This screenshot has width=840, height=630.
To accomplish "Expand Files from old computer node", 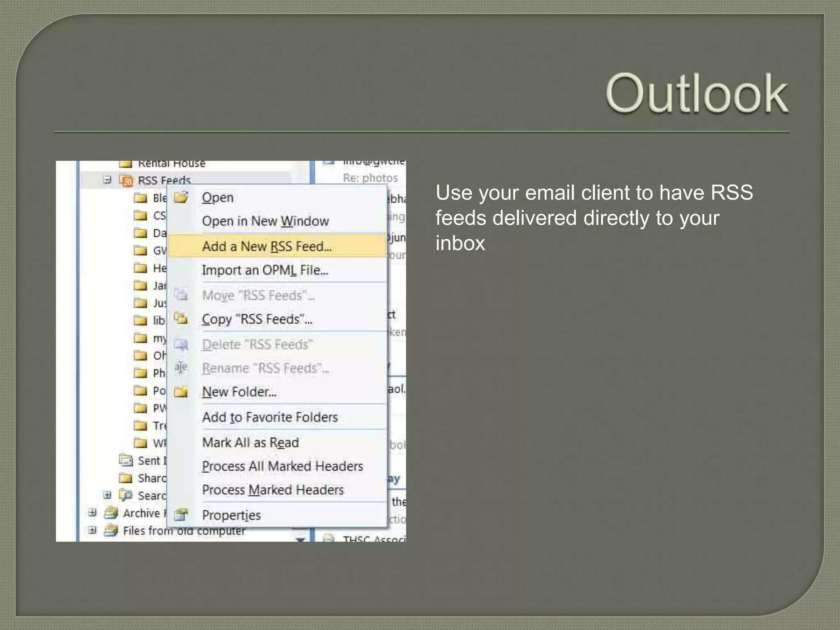I will tap(92, 530).
